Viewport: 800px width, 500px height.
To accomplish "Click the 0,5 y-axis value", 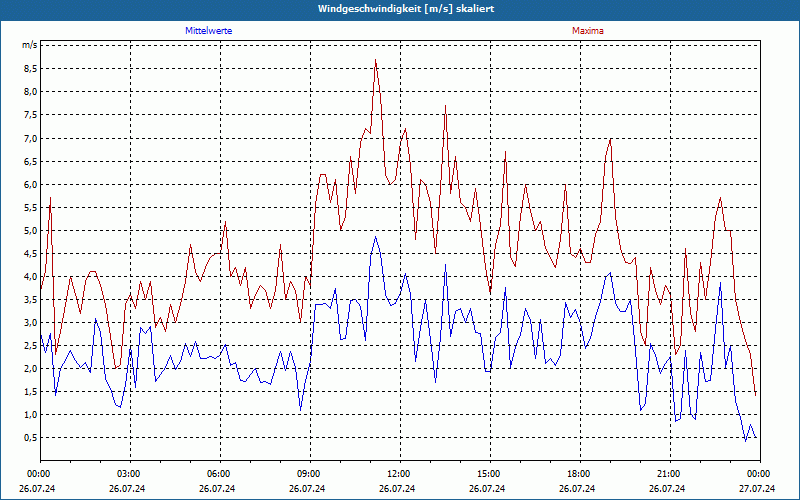I will click(31, 438).
